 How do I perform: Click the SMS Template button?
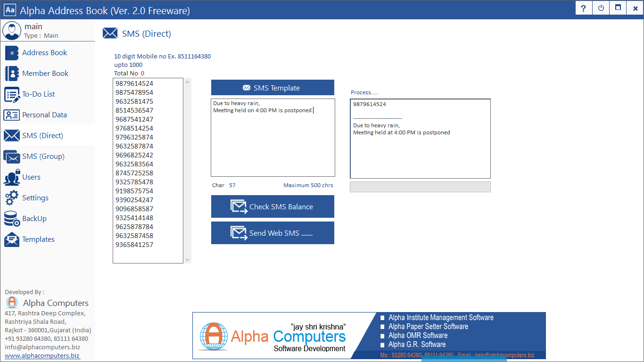pos(272,88)
